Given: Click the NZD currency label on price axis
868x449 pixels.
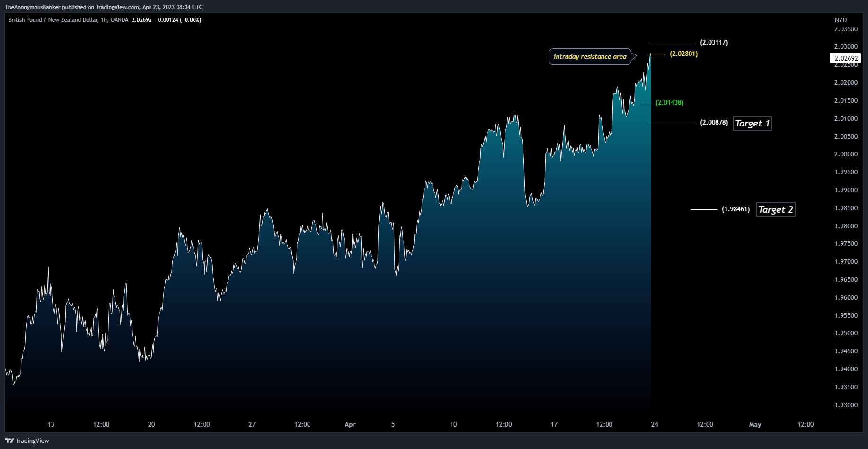Looking at the screenshot, I should click(841, 20).
